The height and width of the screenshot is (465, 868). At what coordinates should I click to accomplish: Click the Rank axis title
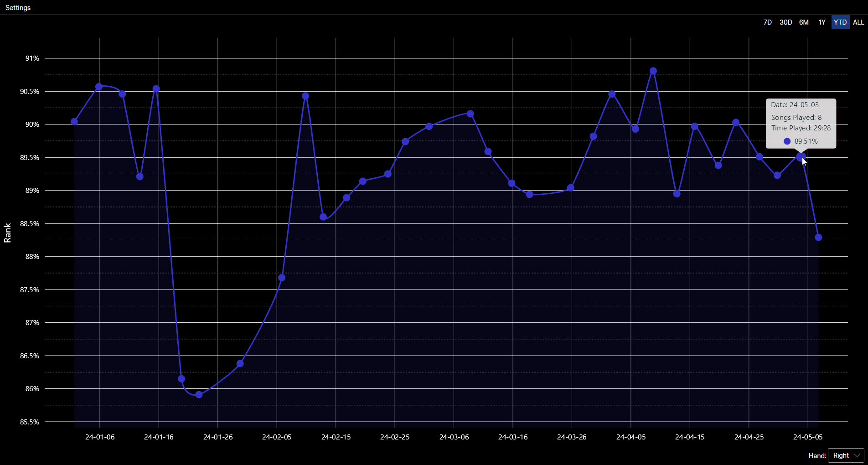[x=7, y=233]
